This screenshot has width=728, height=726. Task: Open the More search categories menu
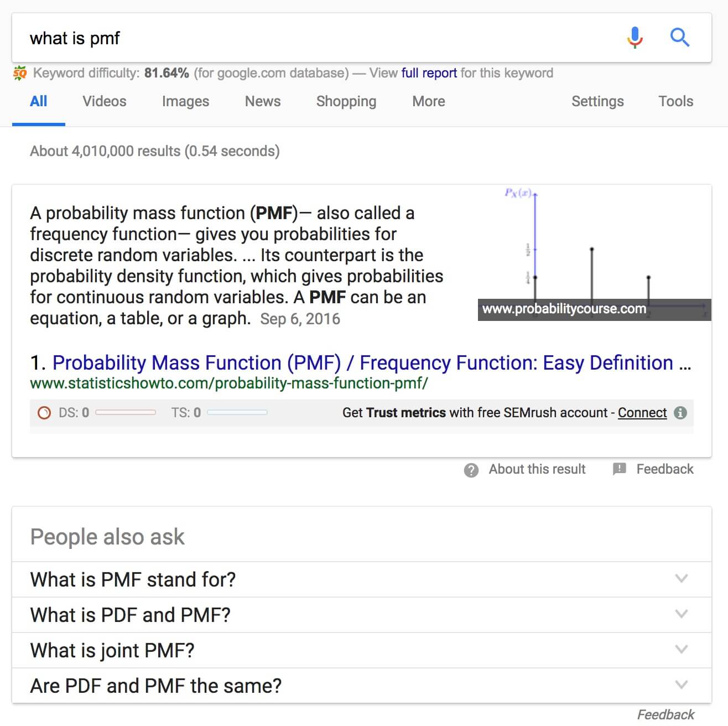click(x=429, y=101)
